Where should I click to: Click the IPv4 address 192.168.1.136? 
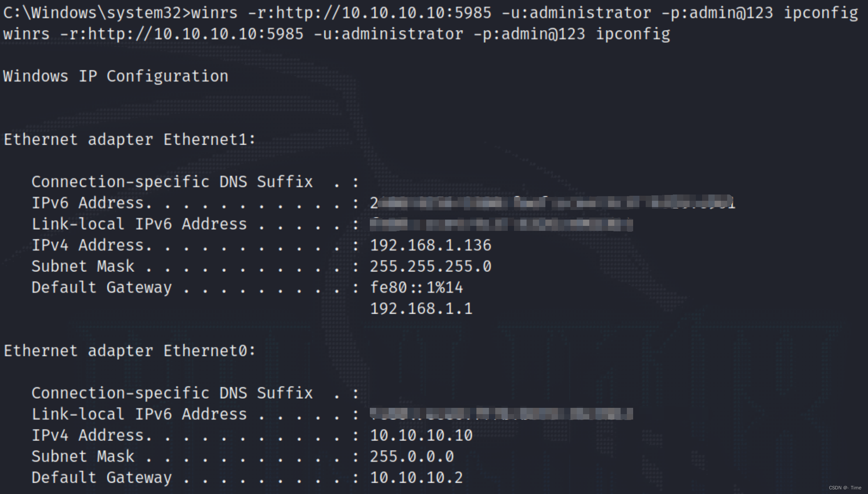click(430, 246)
